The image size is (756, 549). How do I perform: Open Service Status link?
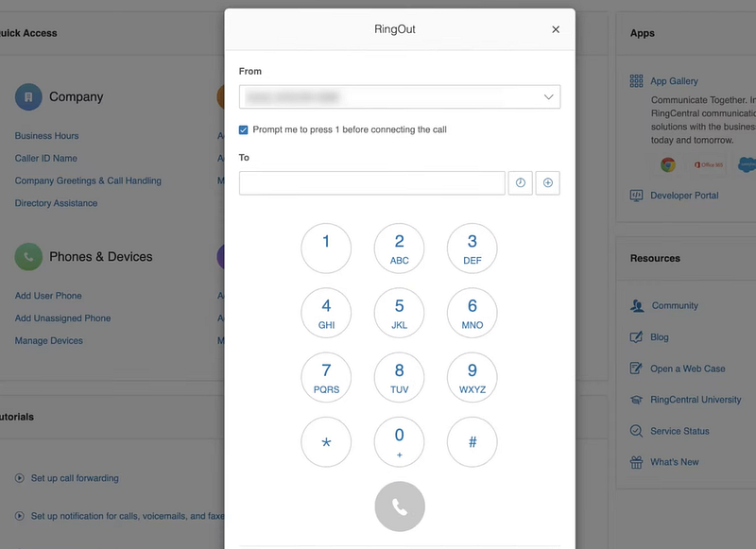pos(679,431)
